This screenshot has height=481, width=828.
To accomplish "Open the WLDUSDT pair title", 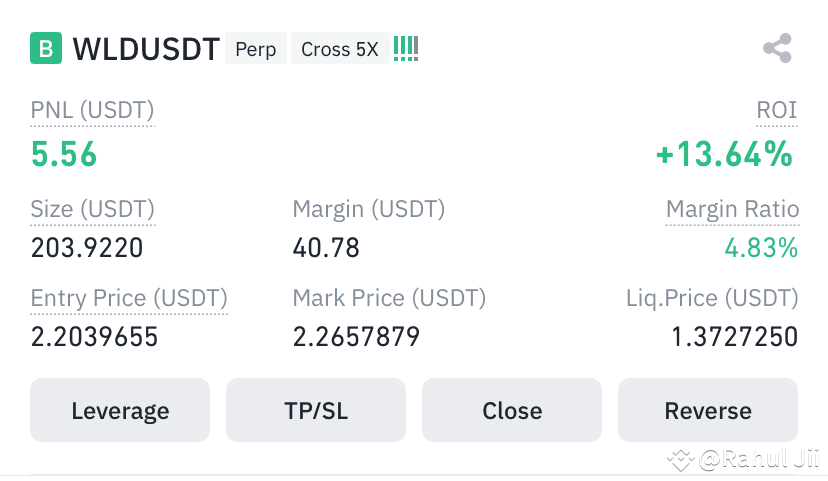I will coord(146,49).
